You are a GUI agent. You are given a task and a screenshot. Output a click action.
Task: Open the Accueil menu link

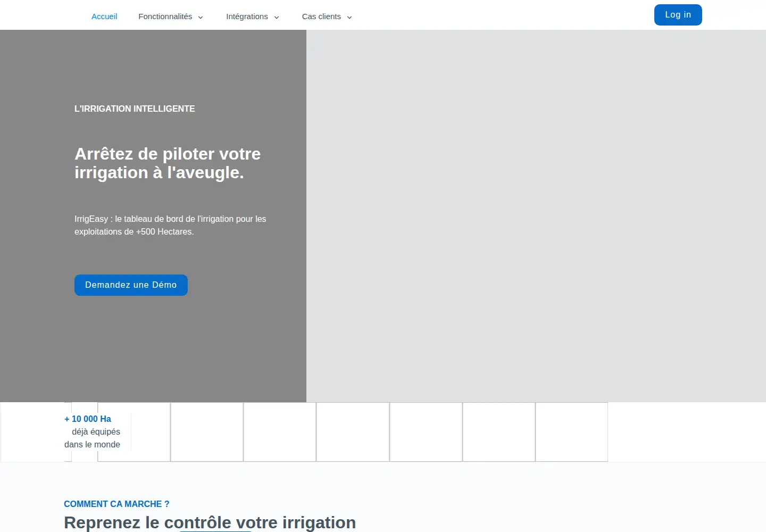pos(104,16)
